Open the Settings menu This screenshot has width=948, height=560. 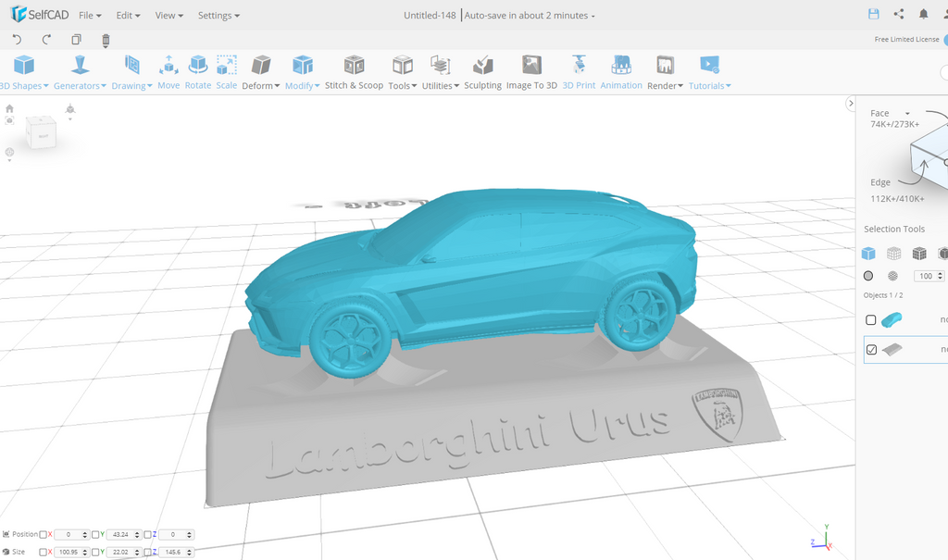coord(218,16)
